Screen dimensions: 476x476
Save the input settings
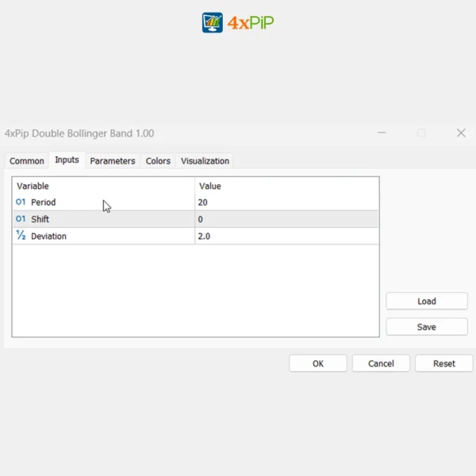coord(426,327)
